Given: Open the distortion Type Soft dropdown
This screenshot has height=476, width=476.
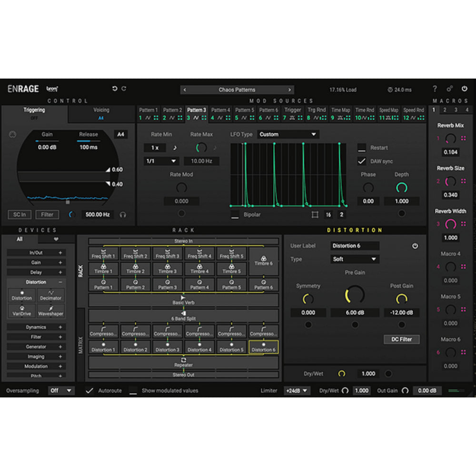Looking at the screenshot, I should click(355, 259).
